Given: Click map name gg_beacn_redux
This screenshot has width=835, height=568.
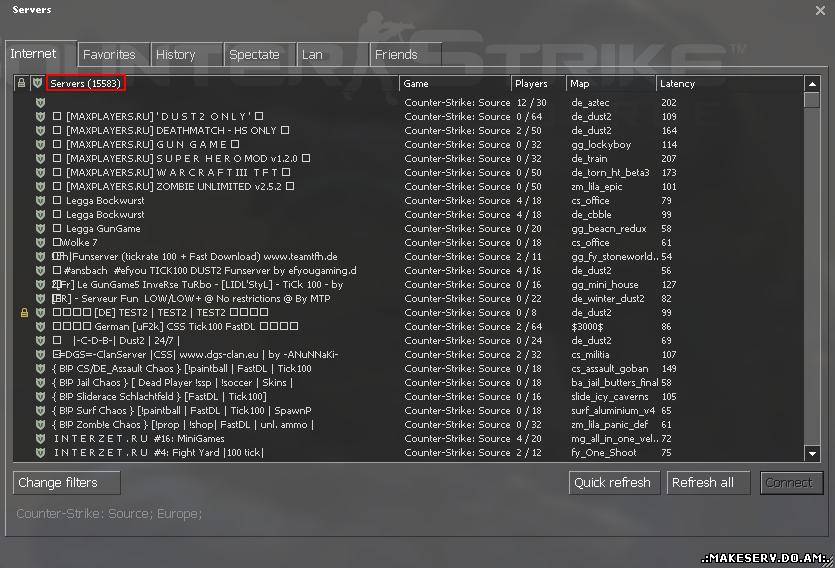Looking at the screenshot, I should pos(609,229).
